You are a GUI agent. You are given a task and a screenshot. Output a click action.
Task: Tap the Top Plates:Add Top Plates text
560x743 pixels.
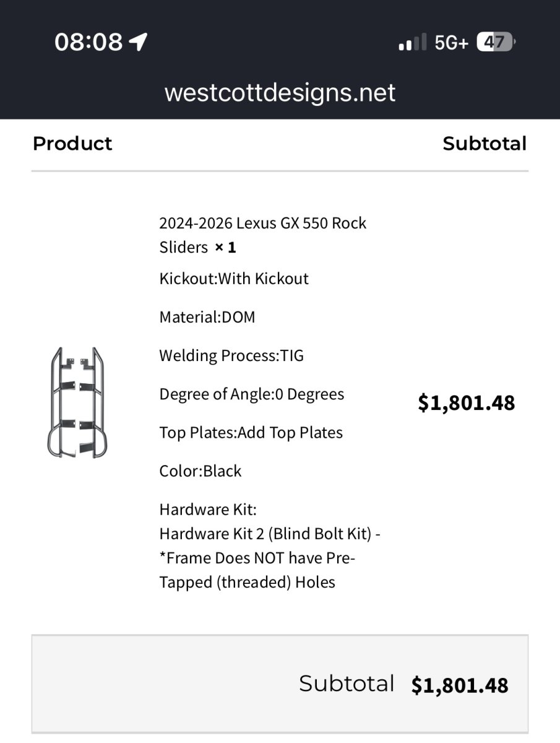251,432
